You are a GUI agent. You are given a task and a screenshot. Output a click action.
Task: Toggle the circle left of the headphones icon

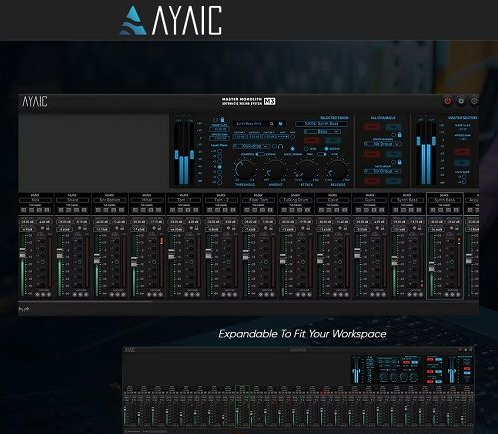(274, 146)
